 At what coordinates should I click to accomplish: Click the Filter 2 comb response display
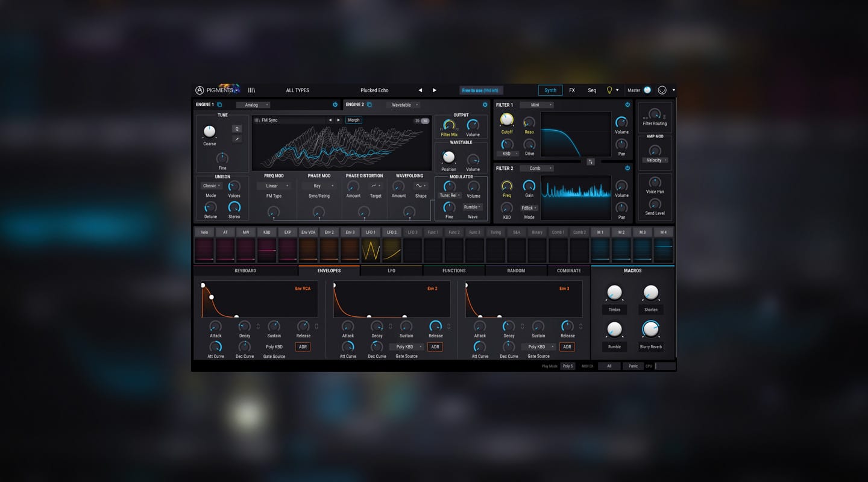pos(576,198)
